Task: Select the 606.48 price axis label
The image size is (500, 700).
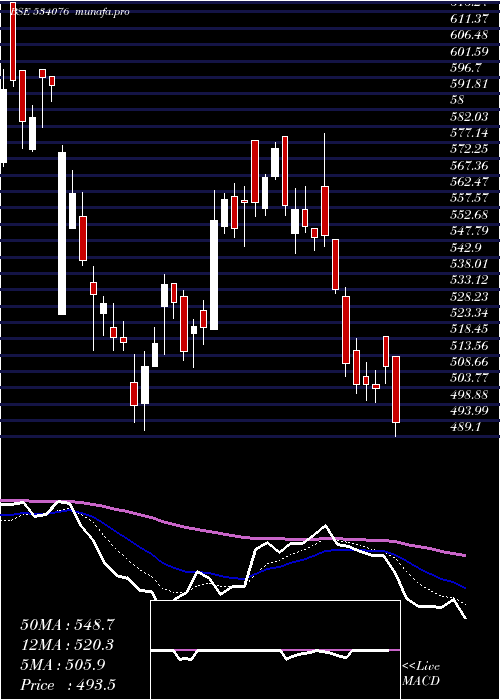Action: [x=469, y=35]
